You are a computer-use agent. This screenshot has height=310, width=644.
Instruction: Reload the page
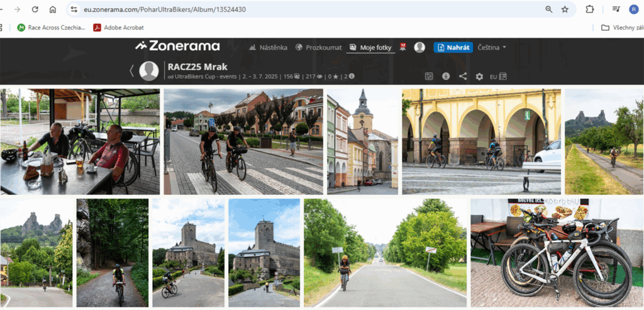pyautogui.click(x=35, y=9)
